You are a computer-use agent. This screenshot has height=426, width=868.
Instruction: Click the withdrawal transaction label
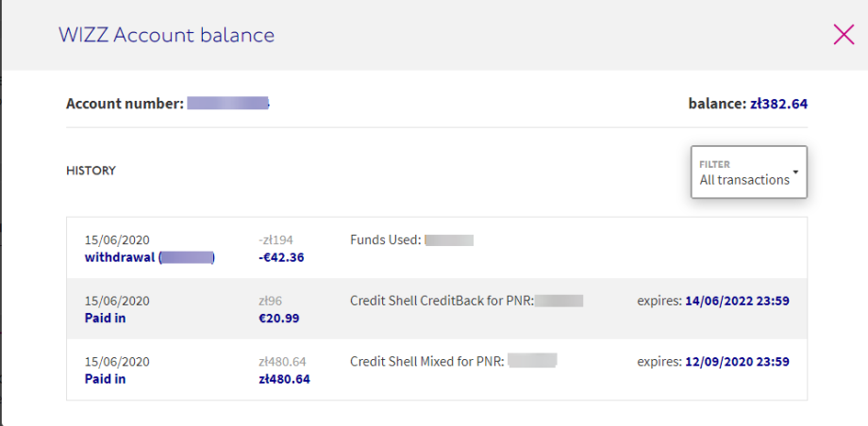click(x=121, y=256)
